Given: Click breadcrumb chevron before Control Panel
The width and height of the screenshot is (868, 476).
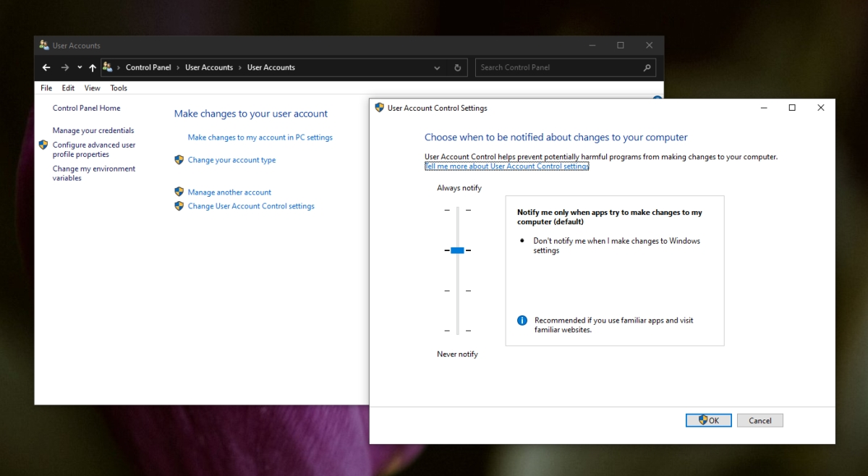Looking at the screenshot, I should (119, 67).
